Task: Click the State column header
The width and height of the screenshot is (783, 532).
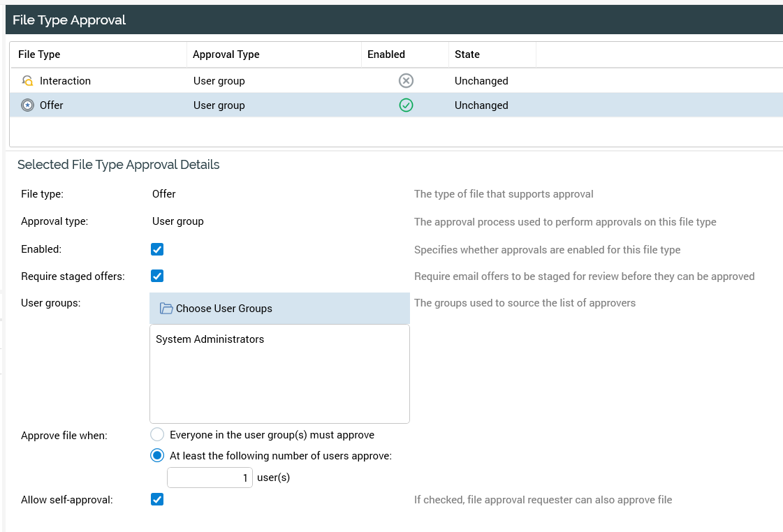Action: 467,54
